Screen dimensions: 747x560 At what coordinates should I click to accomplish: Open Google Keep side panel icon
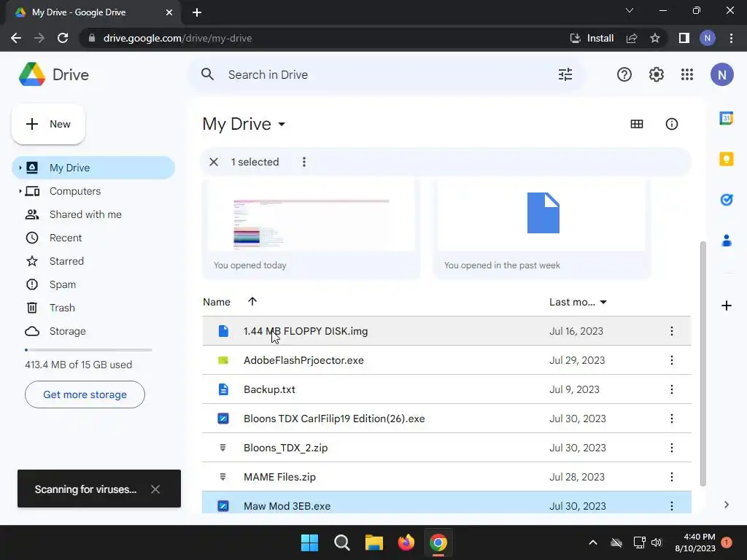point(726,158)
